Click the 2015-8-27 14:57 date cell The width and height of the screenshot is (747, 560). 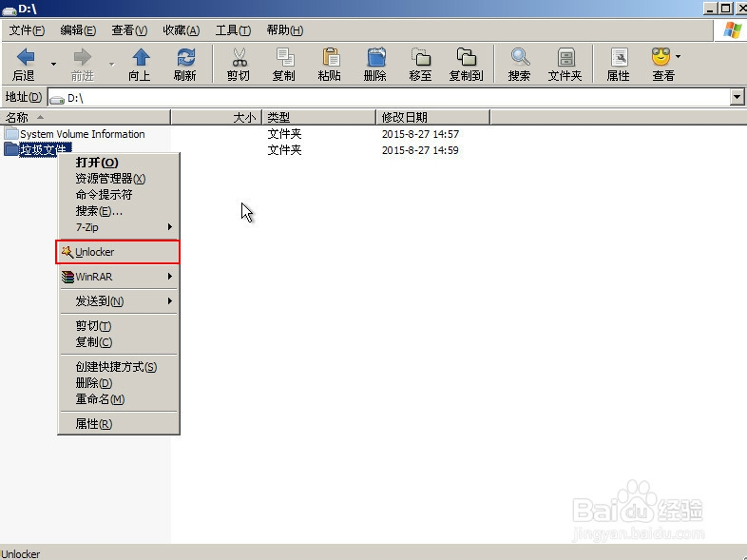pos(420,134)
